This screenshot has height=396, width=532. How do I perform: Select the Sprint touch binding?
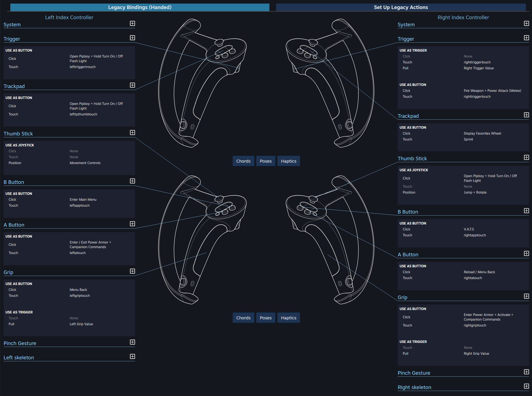(x=468, y=139)
